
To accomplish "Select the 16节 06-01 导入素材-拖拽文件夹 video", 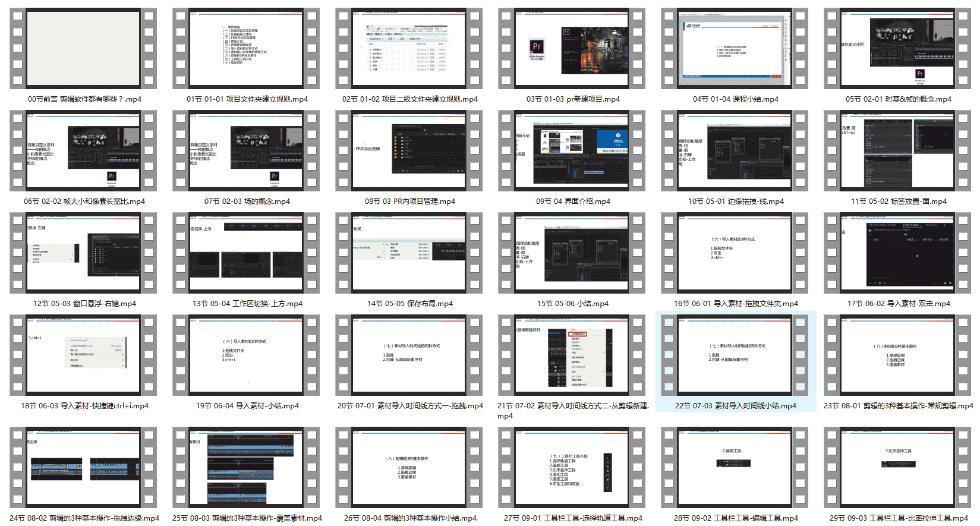I will [x=735, y=253].
